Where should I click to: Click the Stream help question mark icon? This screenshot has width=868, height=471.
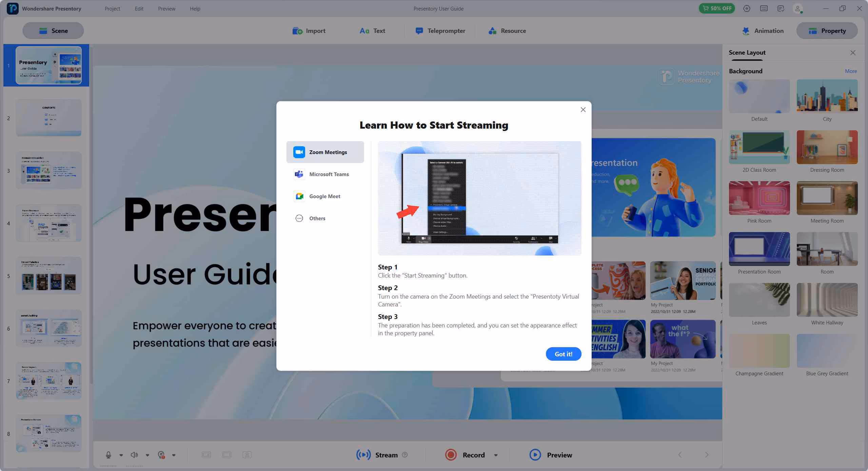pos(405,455)
